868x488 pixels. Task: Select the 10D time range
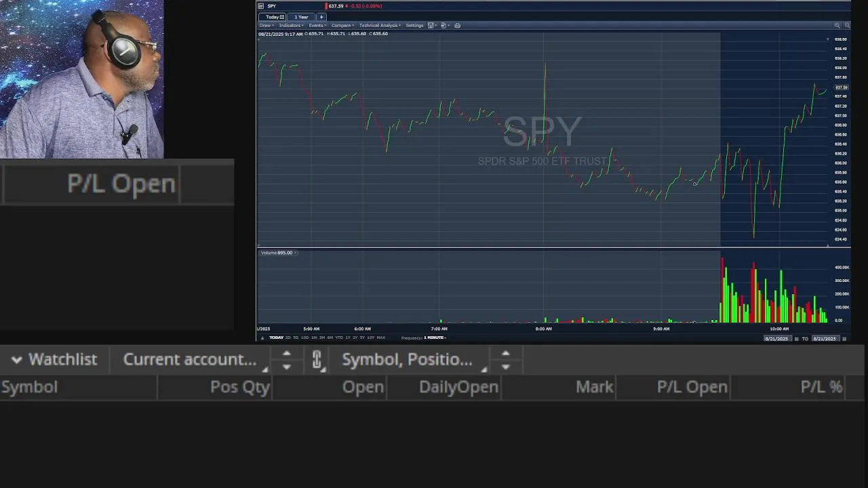(x=304, y=338)
